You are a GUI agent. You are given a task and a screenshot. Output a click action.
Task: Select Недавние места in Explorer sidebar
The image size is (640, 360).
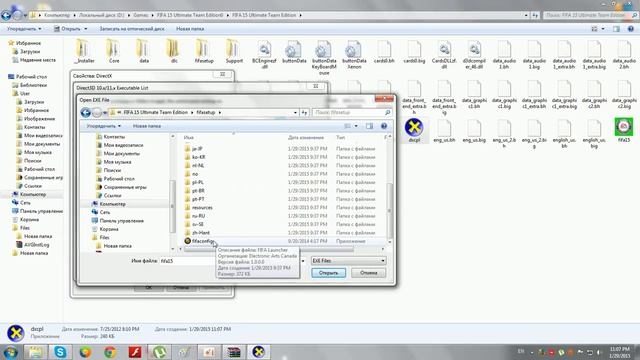tap(38, 60)
